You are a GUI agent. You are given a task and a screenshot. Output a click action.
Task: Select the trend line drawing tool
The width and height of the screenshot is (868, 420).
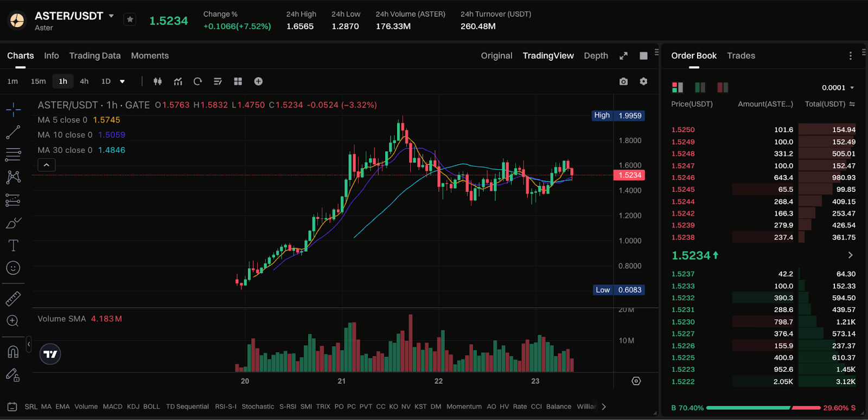pos(13,132)
